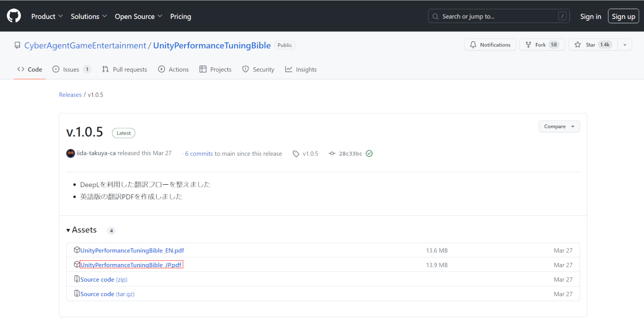This screenshot has width=644, height=322.
Task: Download UnityPerformanceTuningBible_JP.pdf
Action: (x=131, y=265)
